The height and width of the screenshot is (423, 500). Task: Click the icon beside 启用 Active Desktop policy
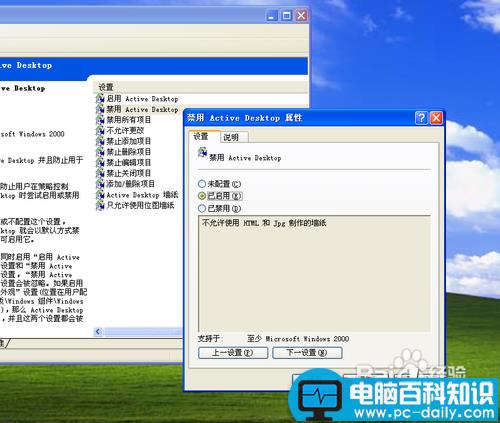click(100, 98)
